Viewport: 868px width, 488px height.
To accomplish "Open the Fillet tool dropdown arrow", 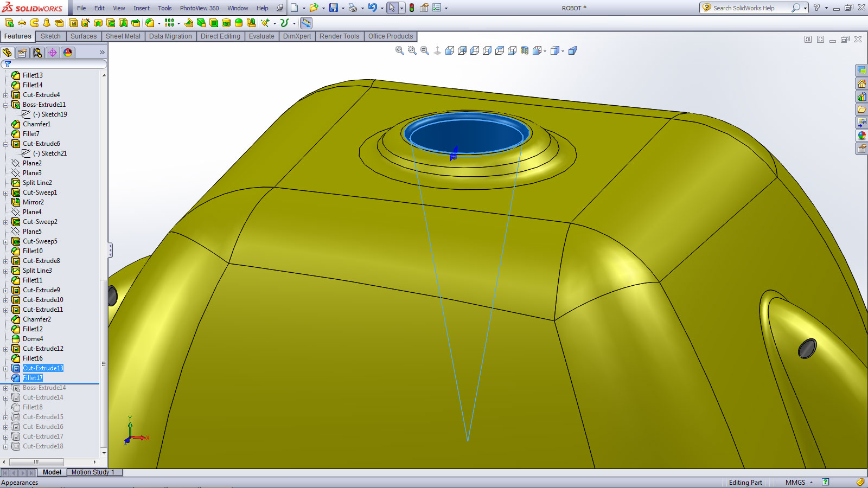I will coord(158,23).
